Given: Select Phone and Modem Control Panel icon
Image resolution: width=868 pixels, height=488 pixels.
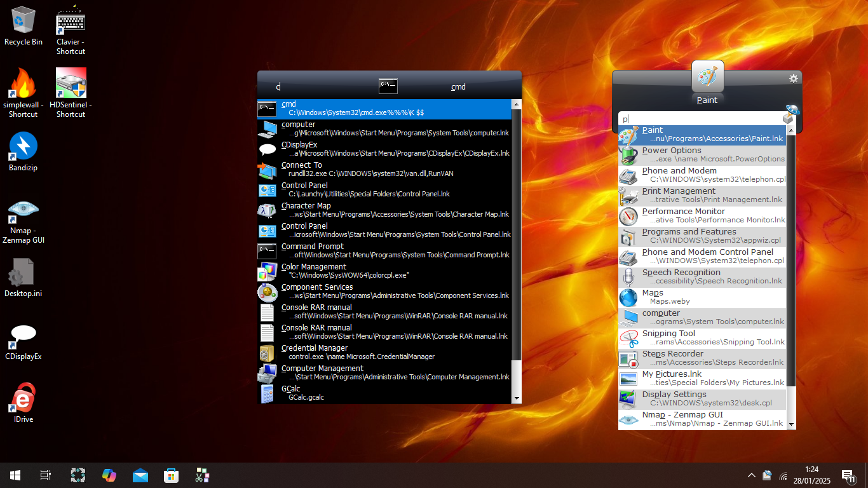Looking at the screenshot, I should coord(628,257).
